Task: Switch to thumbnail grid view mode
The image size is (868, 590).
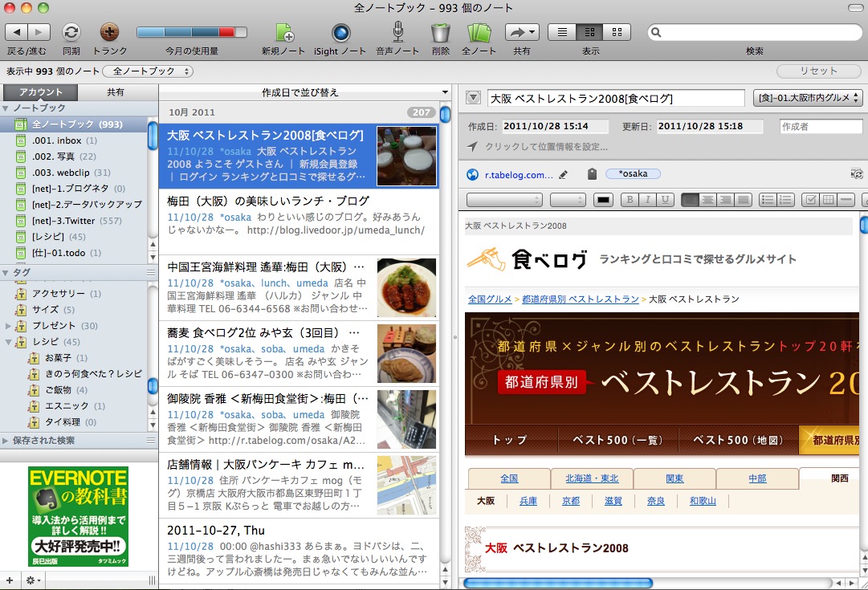Action: 617,32
